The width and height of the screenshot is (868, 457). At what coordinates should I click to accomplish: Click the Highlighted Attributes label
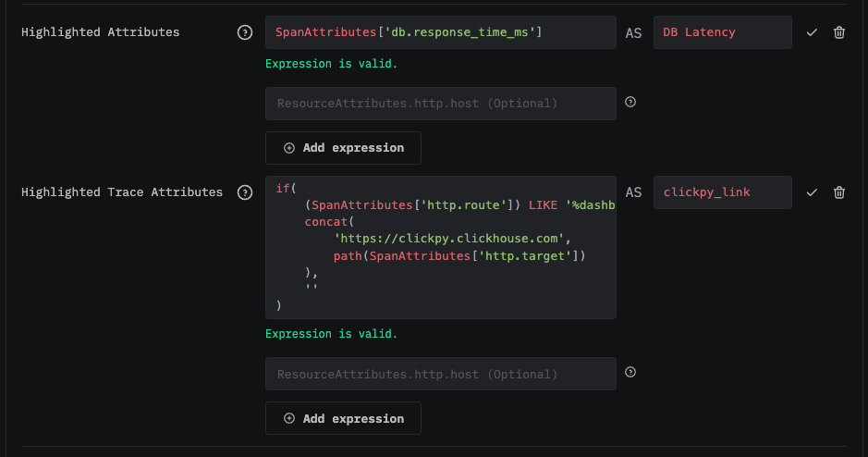click(x=100, y=32)
